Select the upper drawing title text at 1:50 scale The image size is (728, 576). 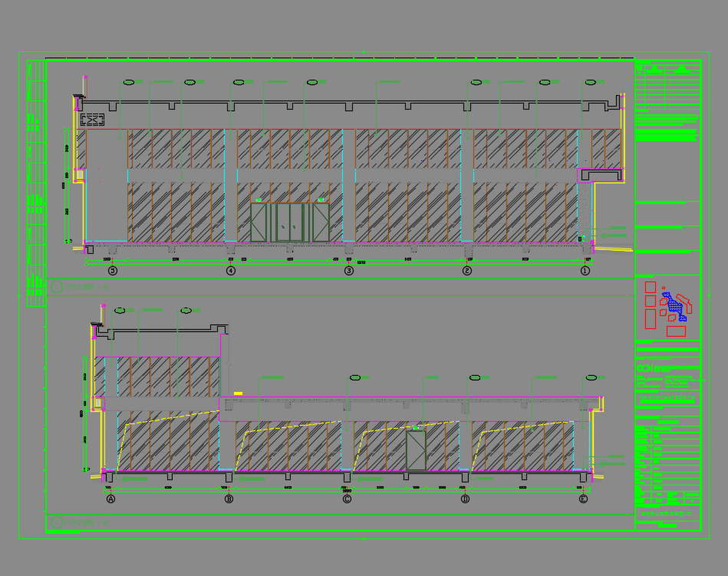point(87,288)
